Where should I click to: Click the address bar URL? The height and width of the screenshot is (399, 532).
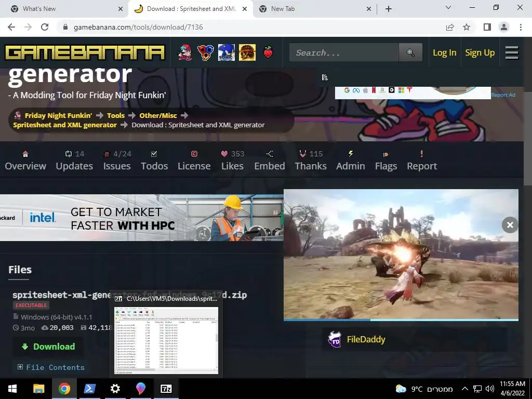coord(138,27)
